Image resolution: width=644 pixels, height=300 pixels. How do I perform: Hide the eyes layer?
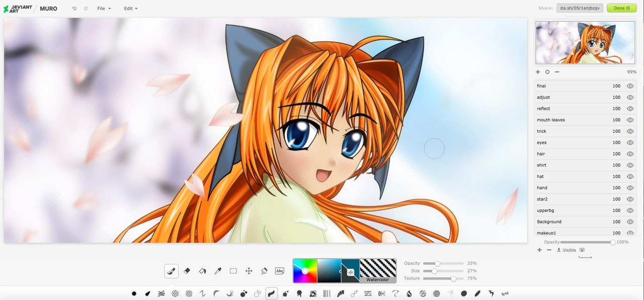click(630, 142)
